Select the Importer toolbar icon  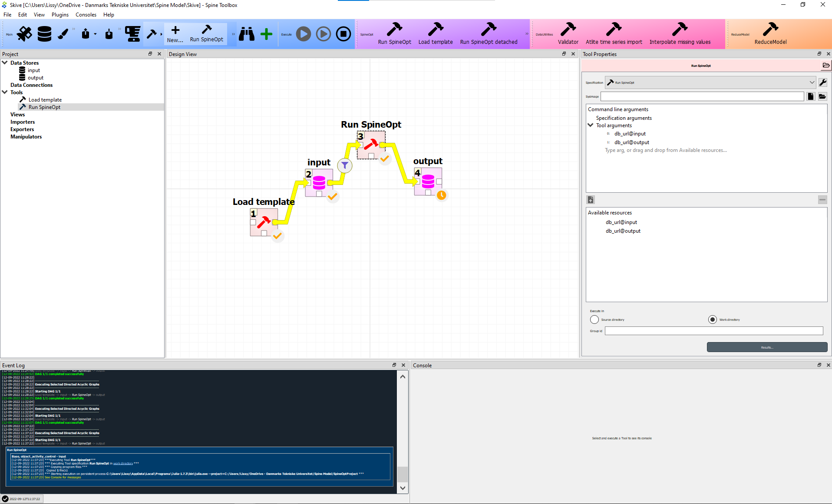(109, 34)
